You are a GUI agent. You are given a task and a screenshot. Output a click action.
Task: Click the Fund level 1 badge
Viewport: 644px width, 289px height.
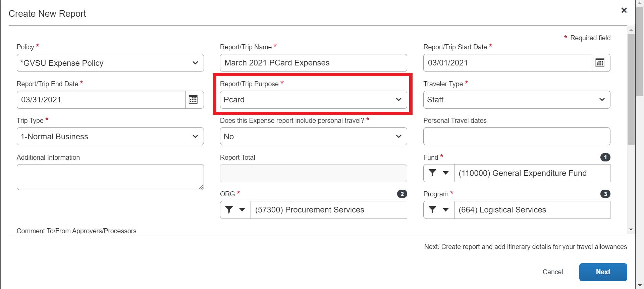[x=605, y=157]
